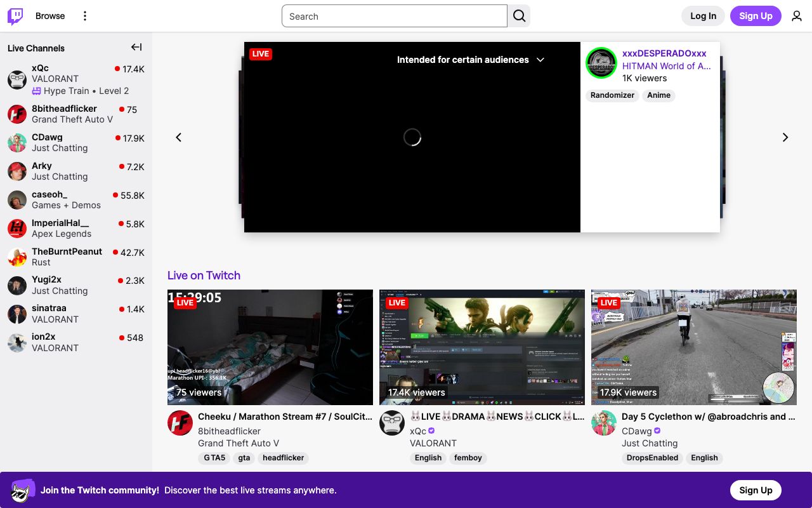The image size is (812, 508).
Task: Click the search magnifying glass icon
Action: tap(519, 16)
